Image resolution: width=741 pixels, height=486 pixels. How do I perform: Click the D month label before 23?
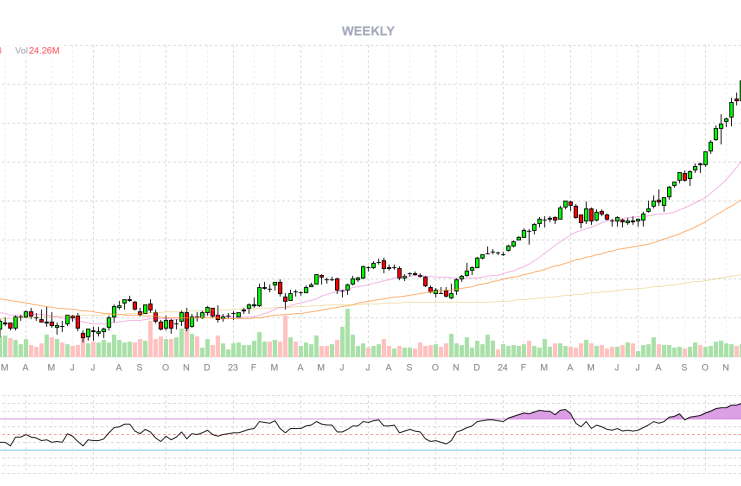[207, 368]
